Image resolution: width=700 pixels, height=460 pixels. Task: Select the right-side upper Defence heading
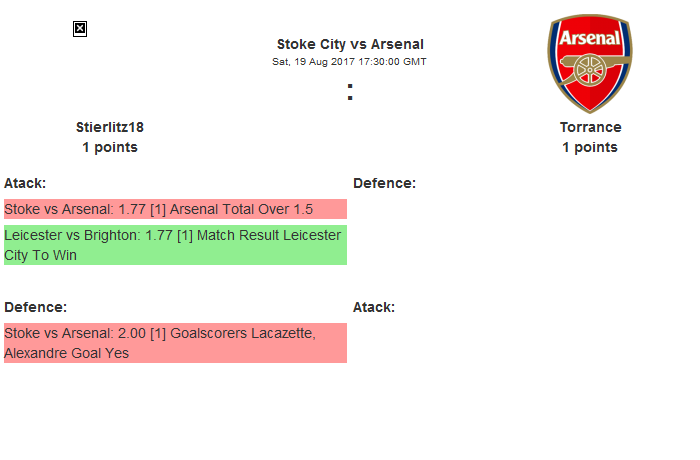384,183
